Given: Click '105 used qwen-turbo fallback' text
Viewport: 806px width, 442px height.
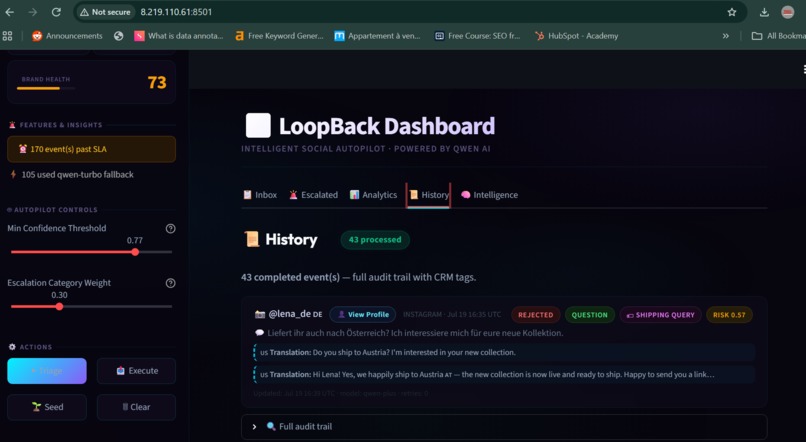Looking at the screenshot, I should click(78, 175).
